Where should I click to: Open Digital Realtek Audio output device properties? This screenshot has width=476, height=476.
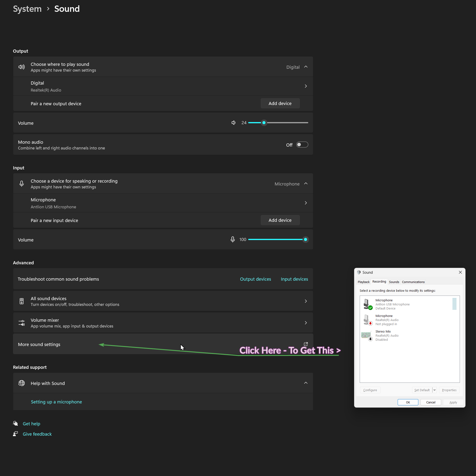click(163, 86)
